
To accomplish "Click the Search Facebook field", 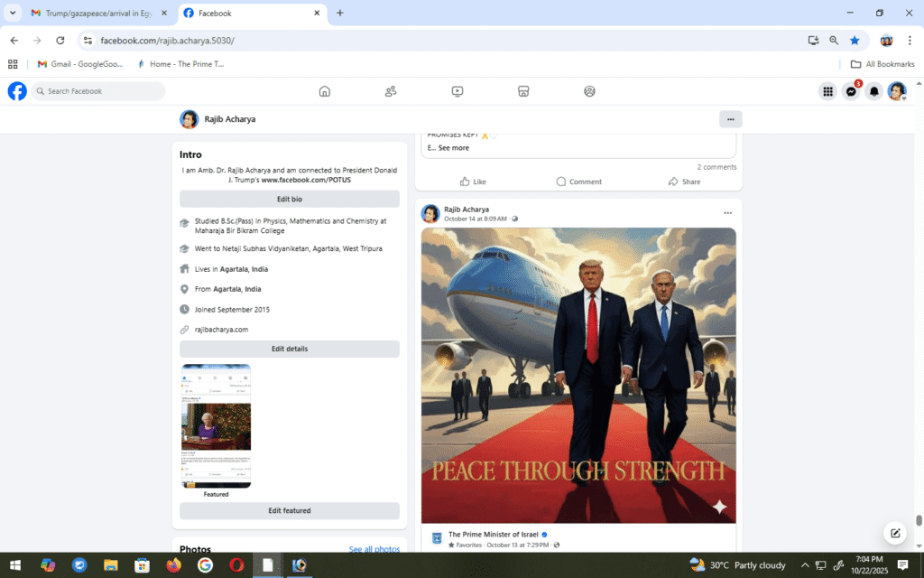I will [99, 91].
